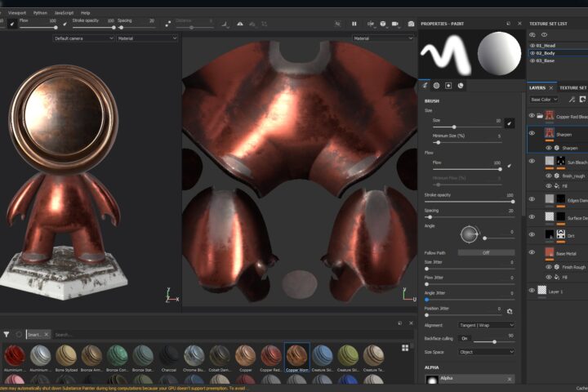
Task: Open the Alignment Tangent Wrap dropdown
Action: tap(486, 325)
